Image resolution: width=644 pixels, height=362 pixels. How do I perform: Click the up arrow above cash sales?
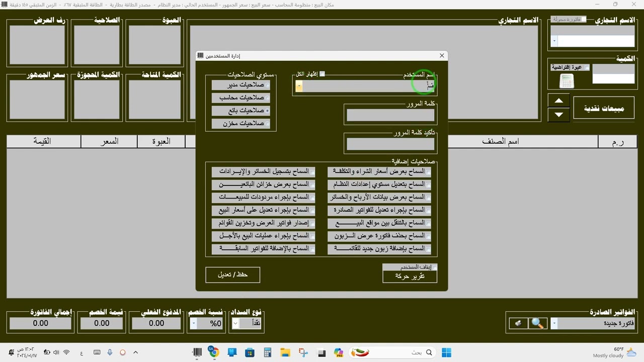click(559, 101)
